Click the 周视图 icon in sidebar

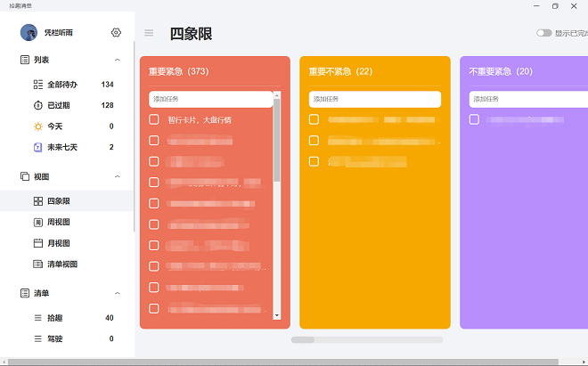pyautogui.click(x=38, y=222)
